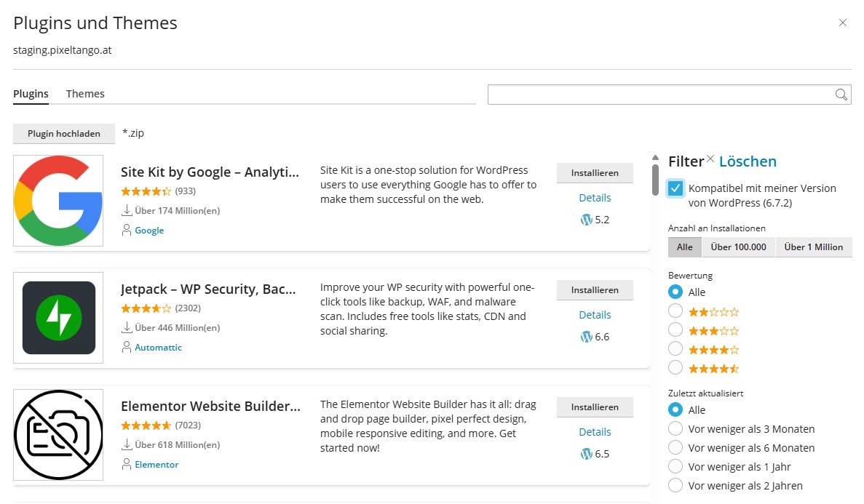Select Vor weniger als 2 Jahren
864x504 pixels.
pos(675,485)
